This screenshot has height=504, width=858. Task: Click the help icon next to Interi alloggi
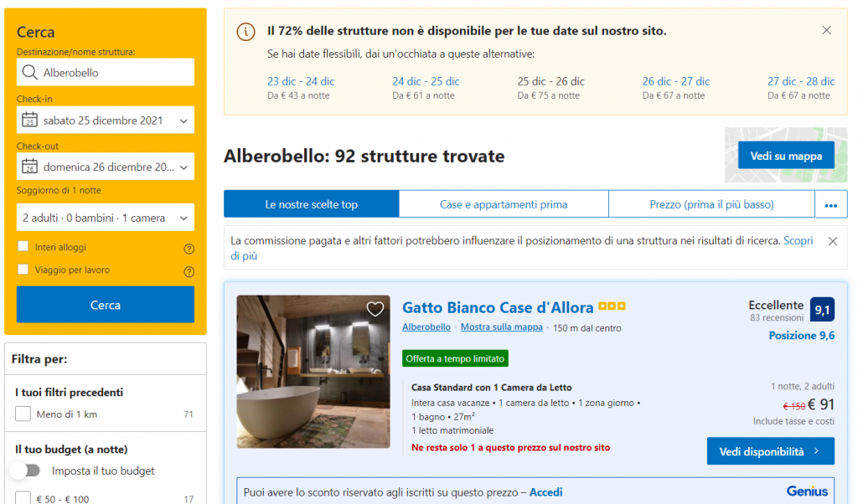tap(189, 249)
